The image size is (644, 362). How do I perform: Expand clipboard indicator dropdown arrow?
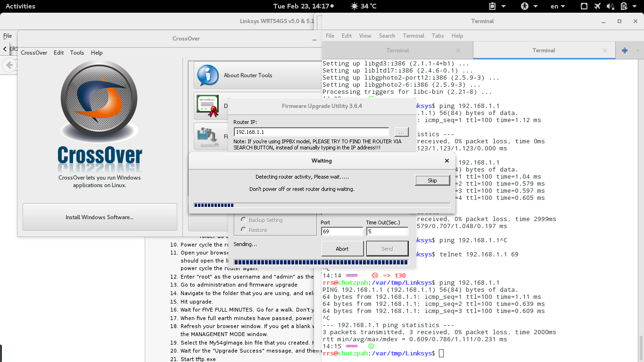tap(504, 6)
